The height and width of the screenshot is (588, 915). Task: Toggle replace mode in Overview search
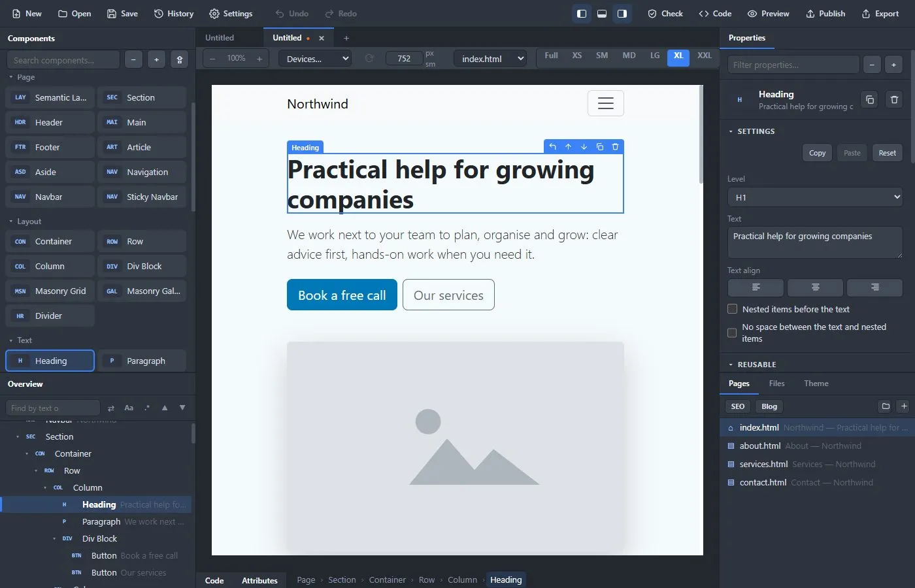point(111,408)
